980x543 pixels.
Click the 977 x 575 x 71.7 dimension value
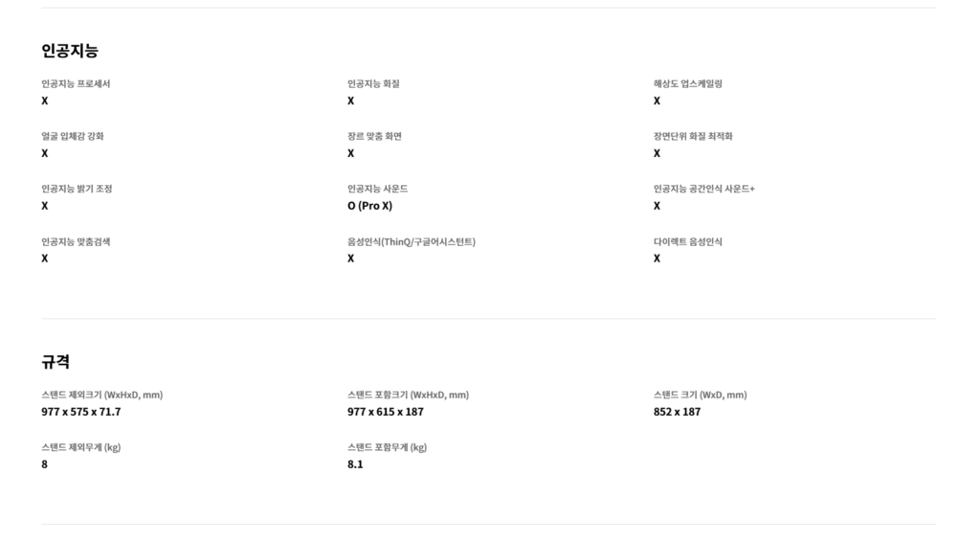pos(81,412)
